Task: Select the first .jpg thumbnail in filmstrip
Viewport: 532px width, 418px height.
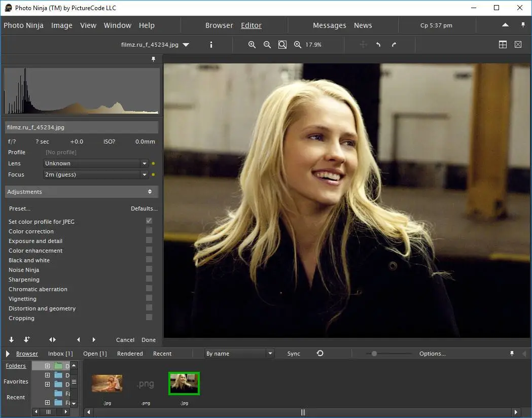Action: pyautogui.click(x=107, y=383)
